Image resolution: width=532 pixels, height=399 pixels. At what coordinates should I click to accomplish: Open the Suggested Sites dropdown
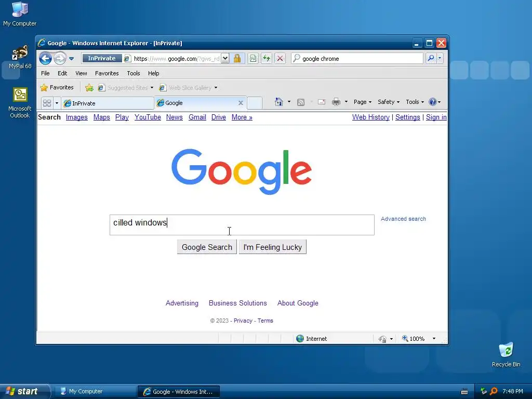(x=126, y=88)
